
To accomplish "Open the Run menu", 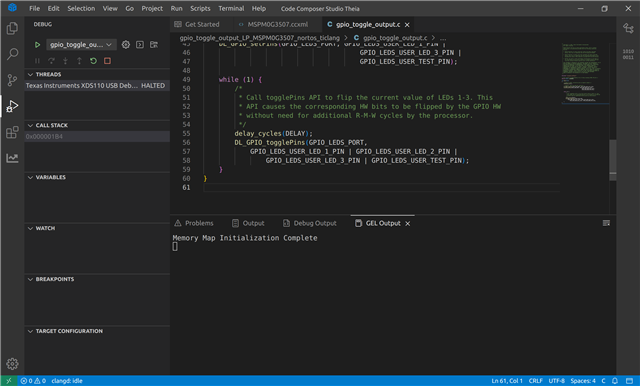I will (176, 8).
